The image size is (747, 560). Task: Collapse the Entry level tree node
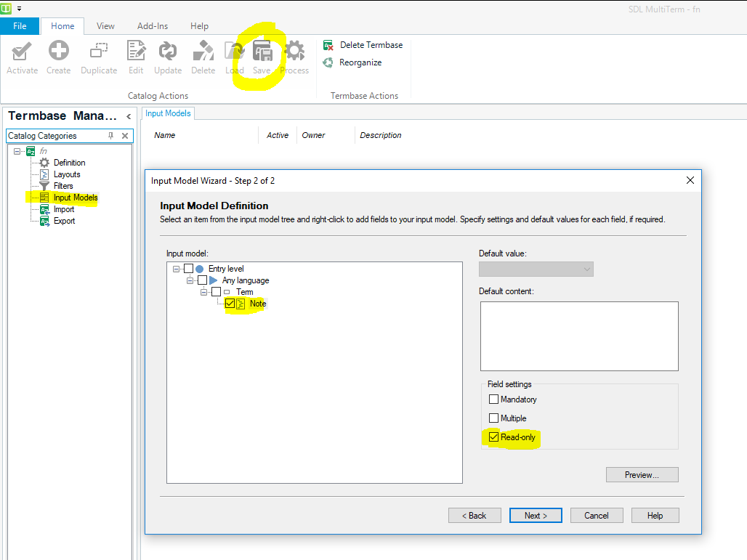(176, 269)
